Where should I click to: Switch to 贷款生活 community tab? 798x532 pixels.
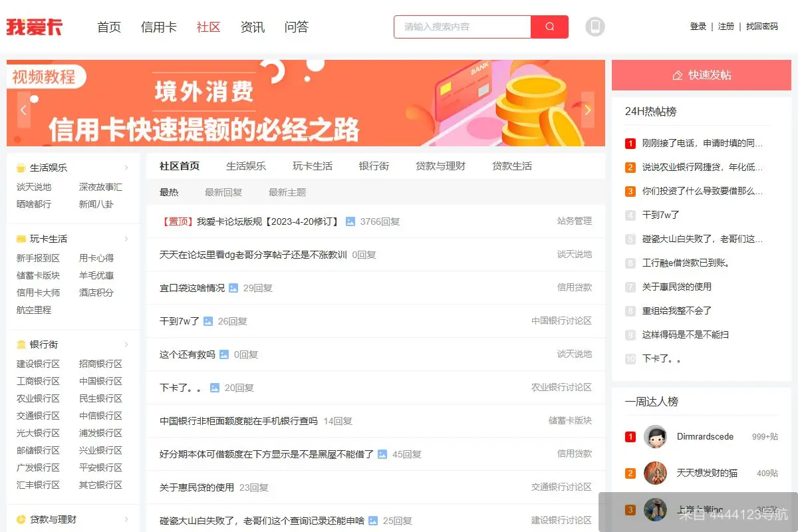[x=512, y=166]
